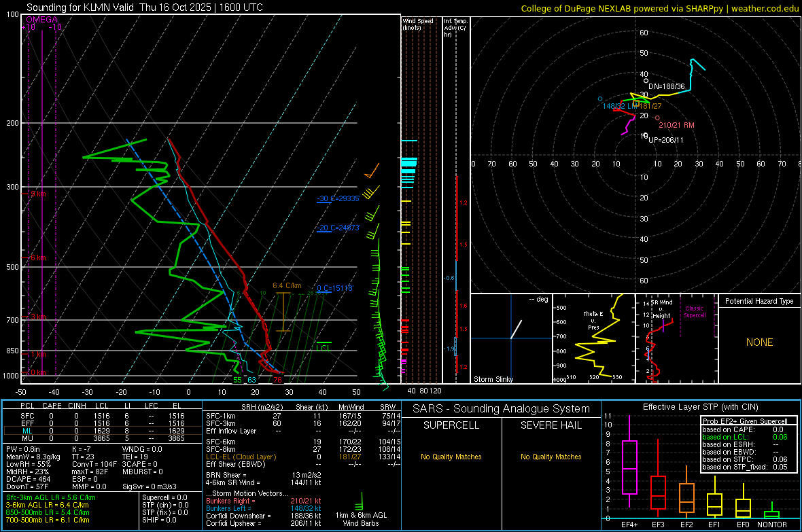Click the 'SEVERE HAIL' column heading
Viewport: 802px width, 532px height.
(551, 425)
